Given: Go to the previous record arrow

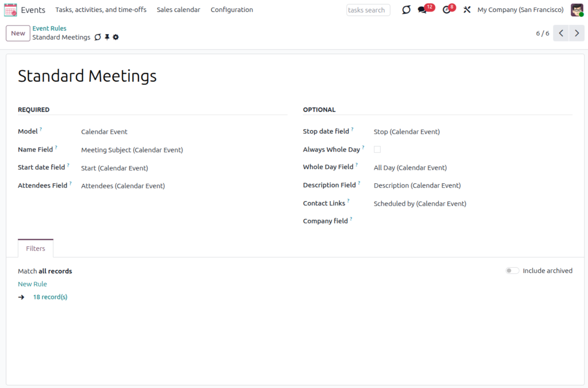Looking at the screenshot, I should point(560,33).
